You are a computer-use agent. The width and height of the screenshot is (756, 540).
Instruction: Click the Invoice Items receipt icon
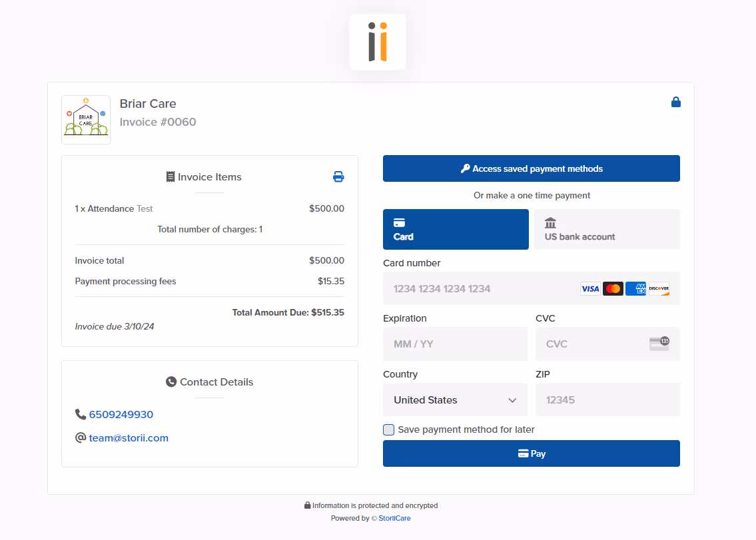coord(171,177)
